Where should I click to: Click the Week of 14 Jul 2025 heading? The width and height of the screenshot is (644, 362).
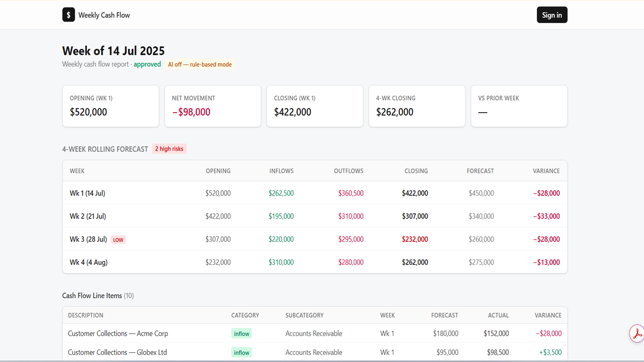pos(113,51)
